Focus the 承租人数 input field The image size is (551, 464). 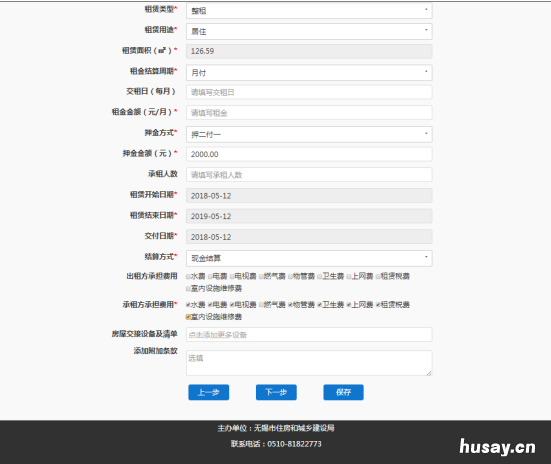click(x=309, y=175)
